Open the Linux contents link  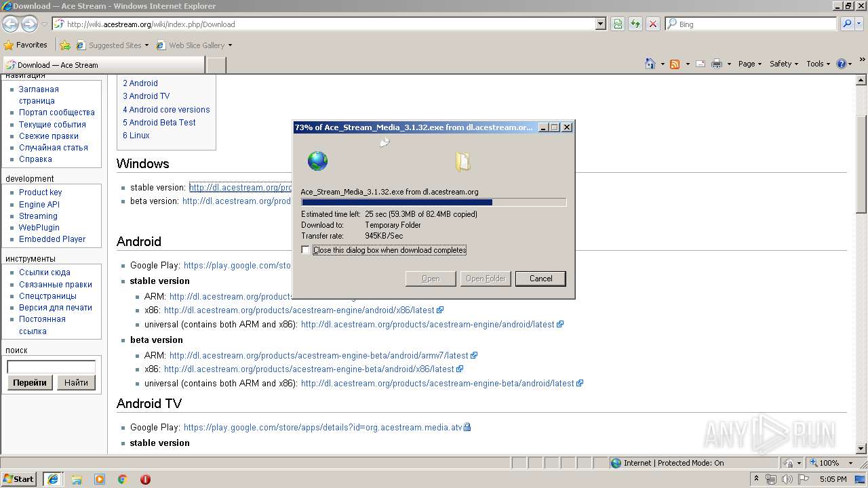[136, 135]
